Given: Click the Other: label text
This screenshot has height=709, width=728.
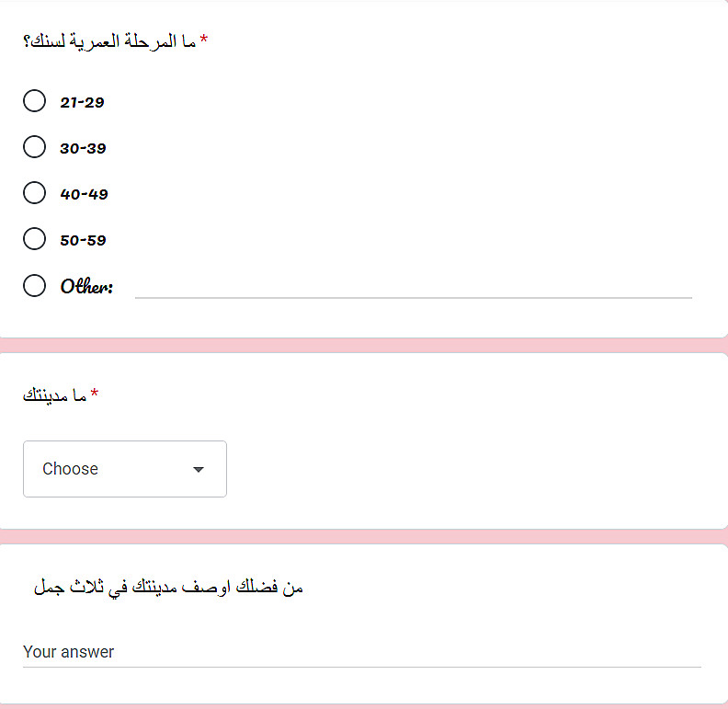Looking at the screenshot, I should 86,287.
